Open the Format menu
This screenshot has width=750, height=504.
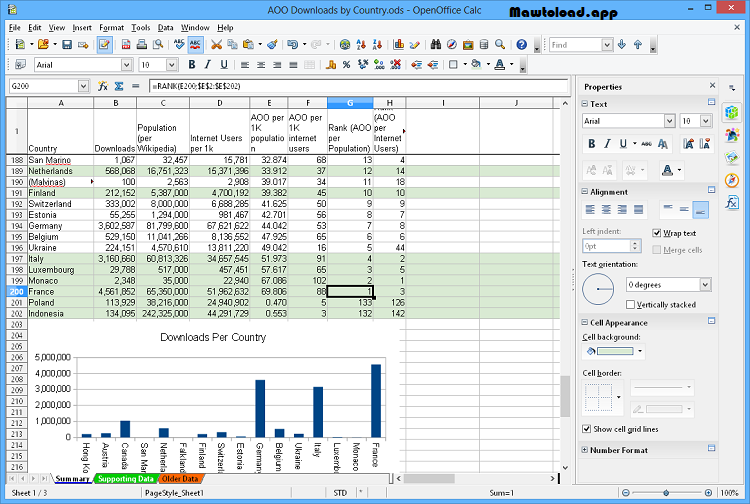[x=111, y=28]
